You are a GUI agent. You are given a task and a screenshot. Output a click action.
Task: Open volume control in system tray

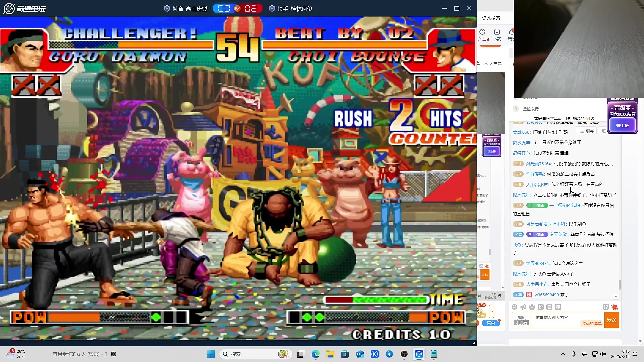603,354
